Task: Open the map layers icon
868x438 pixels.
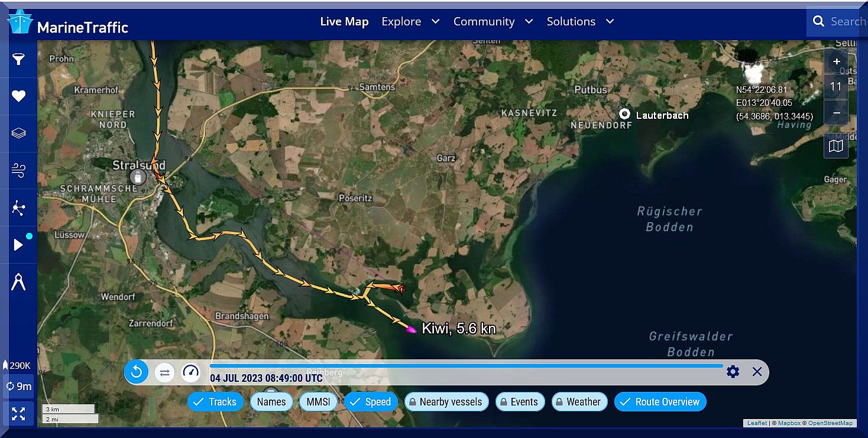Action: coord(19,133)
